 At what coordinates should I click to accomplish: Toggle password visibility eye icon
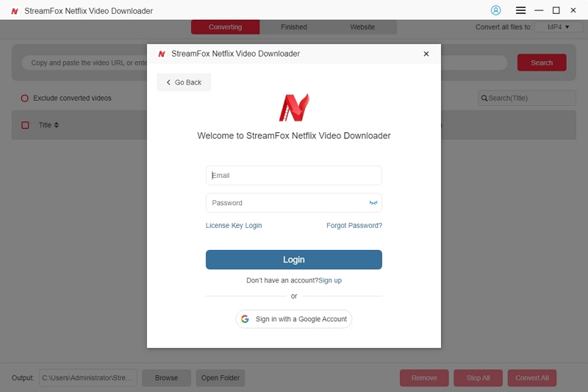coord(373,203)
